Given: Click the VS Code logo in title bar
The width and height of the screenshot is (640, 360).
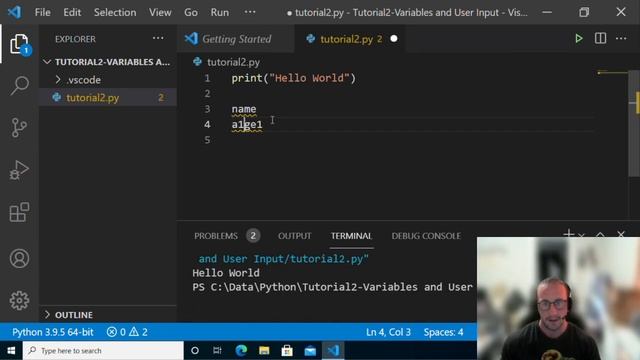Looking at the screenshot, I should [x=15, y=12].
